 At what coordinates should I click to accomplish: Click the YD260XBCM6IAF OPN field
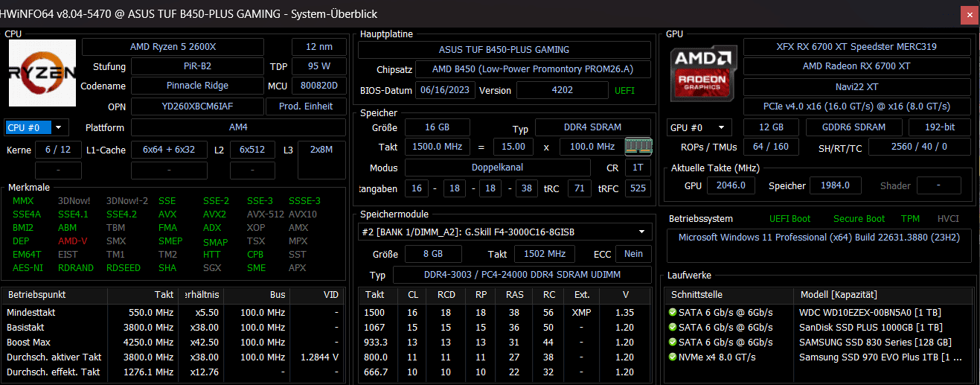pos(197,106)
